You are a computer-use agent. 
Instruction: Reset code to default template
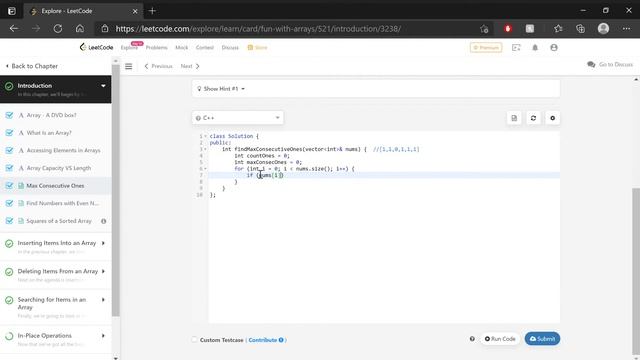pyautogui.click(x=533, y=118)
